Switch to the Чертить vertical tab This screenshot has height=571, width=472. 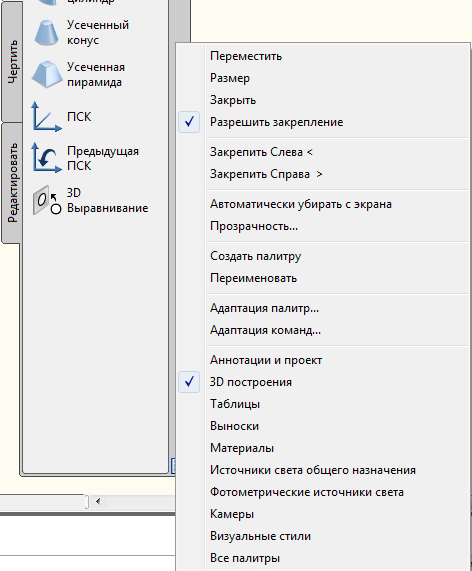click(x=12, y=62)
